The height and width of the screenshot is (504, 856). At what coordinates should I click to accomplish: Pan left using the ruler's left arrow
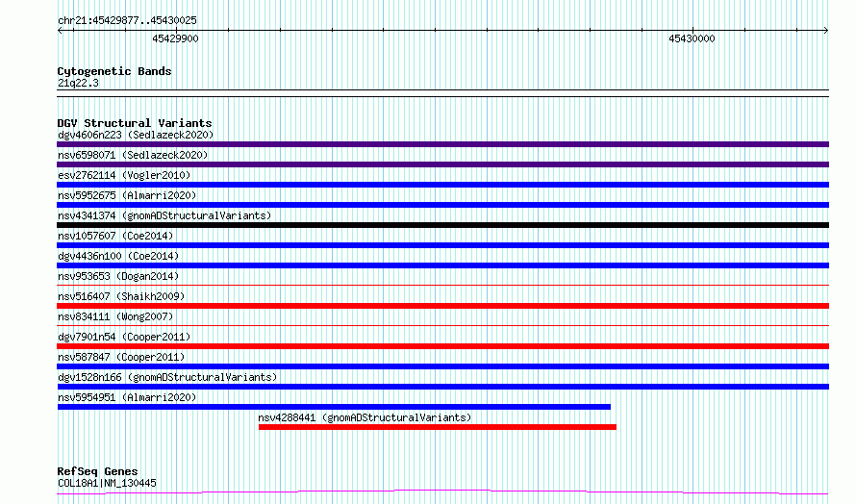[x=60, y=31]
